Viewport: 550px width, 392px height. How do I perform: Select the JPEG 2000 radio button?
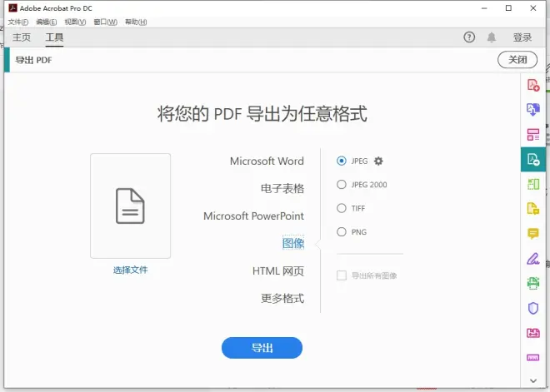coord(342,185)
